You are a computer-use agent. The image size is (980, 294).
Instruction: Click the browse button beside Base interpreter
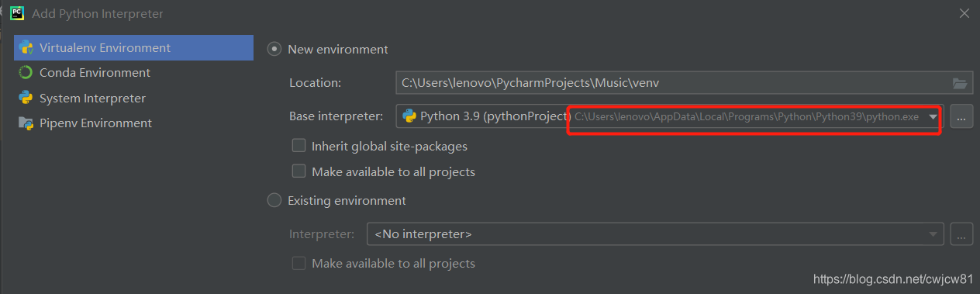point(961,116)
